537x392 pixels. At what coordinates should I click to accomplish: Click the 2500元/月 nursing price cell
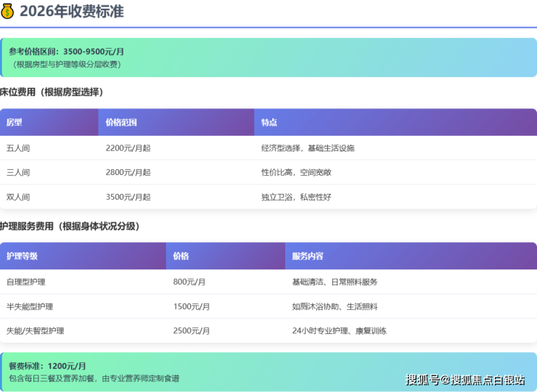click(x=192, y=331)
